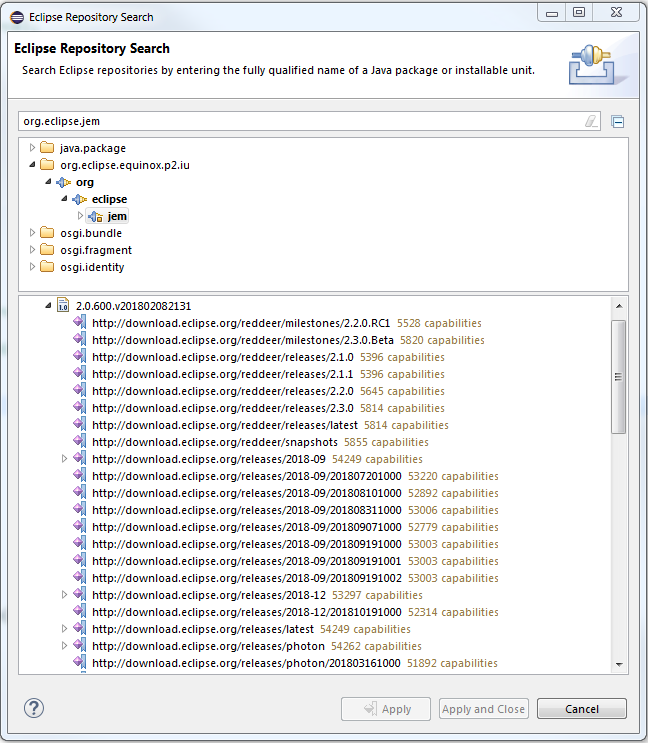The height and width of the screenshot is (743, 648).
Task: Click the osgi.fragment folder icon
Action: click(x=47, y=250)
